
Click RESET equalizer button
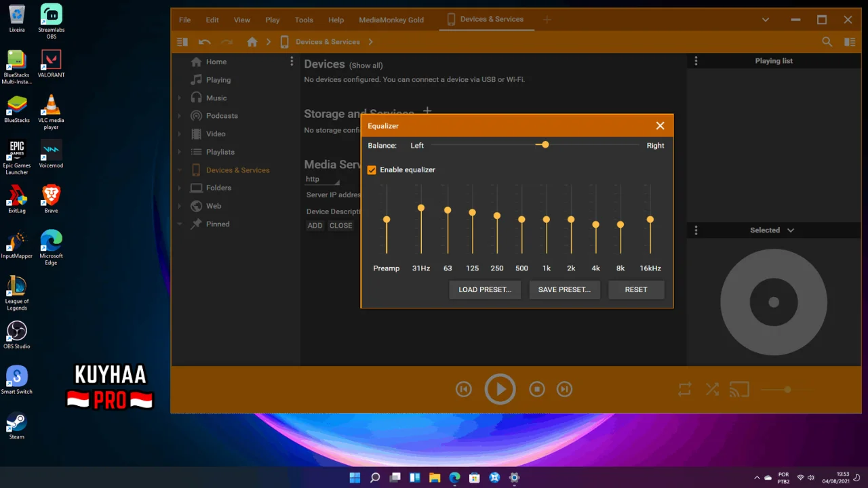(x=636, y=289)
